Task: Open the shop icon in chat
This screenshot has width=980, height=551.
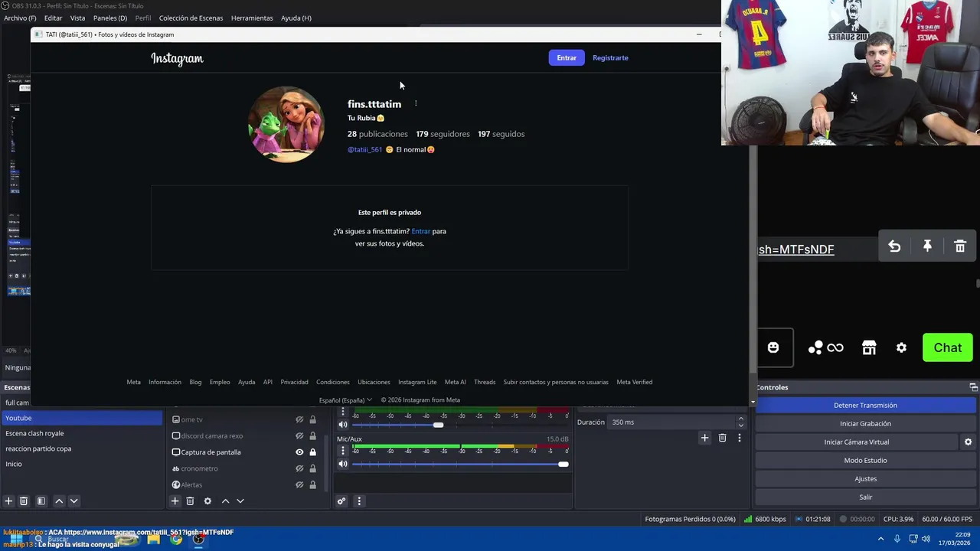Action: coord(869,347)
